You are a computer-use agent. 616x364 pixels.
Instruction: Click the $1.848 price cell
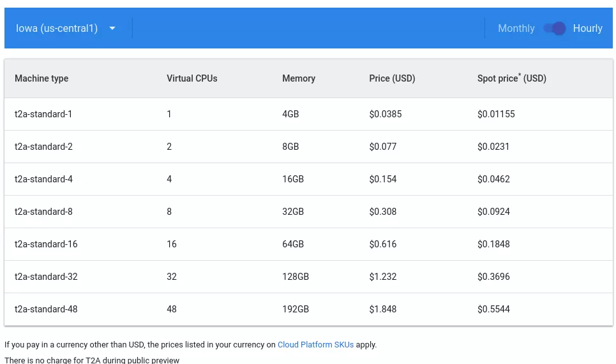[x=382, y=309]
